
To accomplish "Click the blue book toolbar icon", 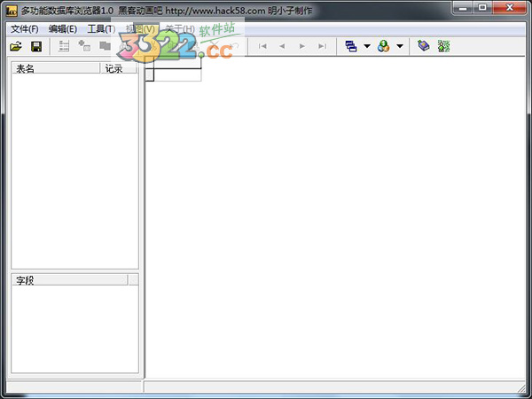I will pyautogui.click(x=424, y=45).
